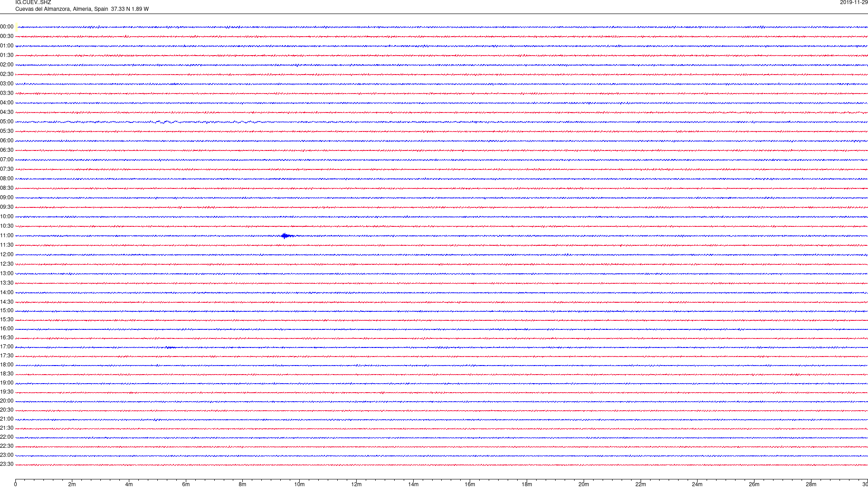The height and width of the screenshot is (488, 868).
Task: Select the 17:00 trace time label
Action: pos(7,347)
